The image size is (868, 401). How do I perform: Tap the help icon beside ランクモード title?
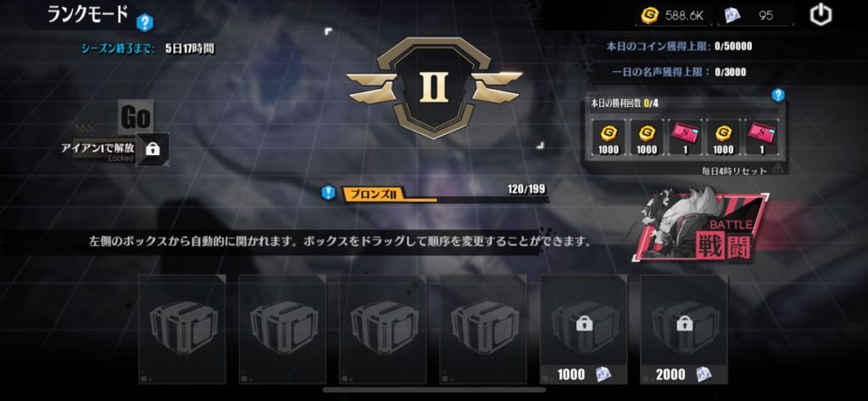coord(144,22)
